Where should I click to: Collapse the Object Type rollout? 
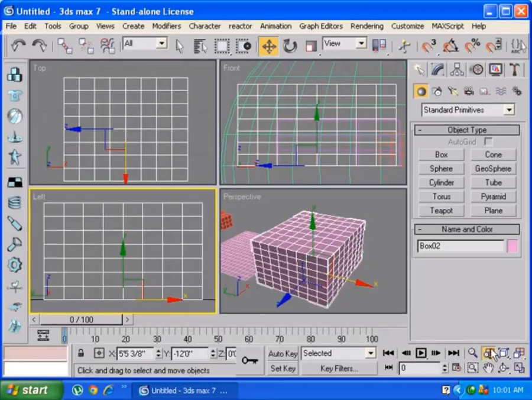point(467,130)
